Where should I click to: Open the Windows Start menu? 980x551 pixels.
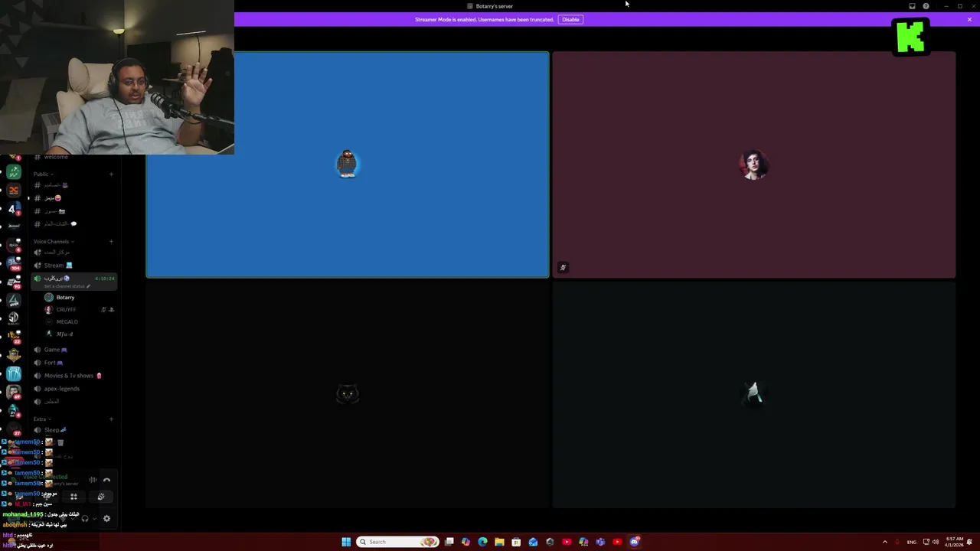tap(346, 542)
